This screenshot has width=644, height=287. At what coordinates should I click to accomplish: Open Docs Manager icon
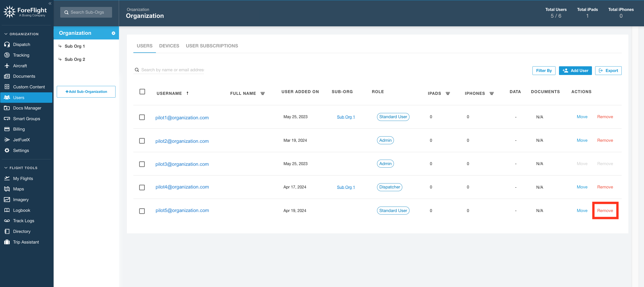click(x=7, y=108)
